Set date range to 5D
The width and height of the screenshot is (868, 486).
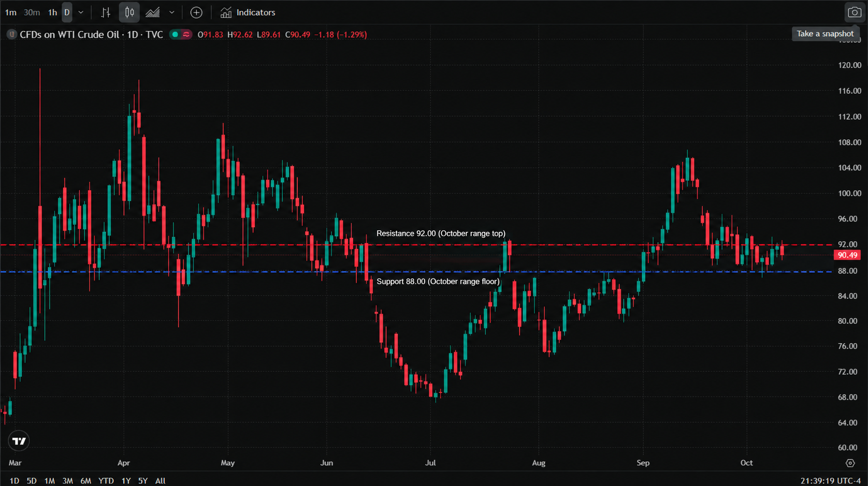point(32,481)
